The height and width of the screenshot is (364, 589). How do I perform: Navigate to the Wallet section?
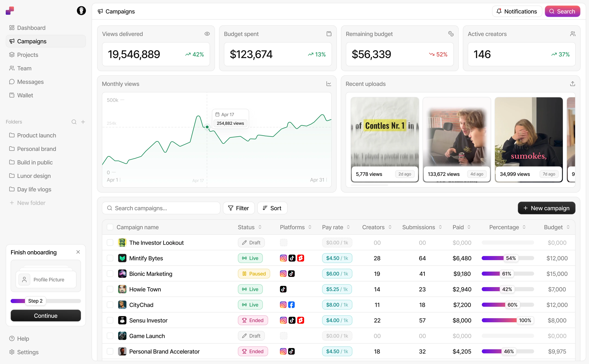[25, 95]
